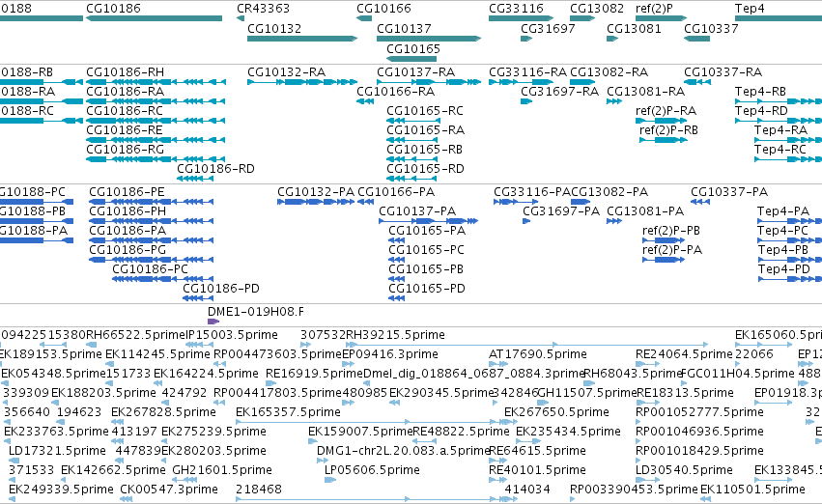Select the CG10137 gene glyph
Viewport: 822px width, 504px height.
click(x=429, y=39)
